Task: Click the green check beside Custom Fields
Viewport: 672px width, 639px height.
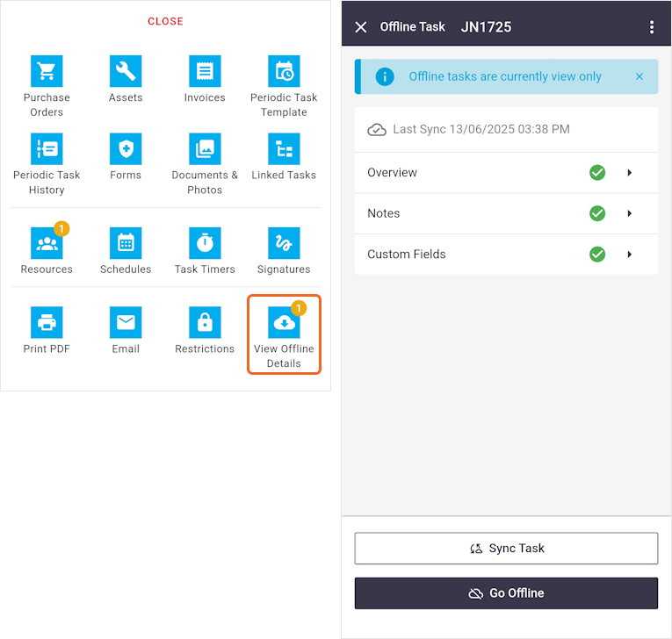Action: click(x=597, y=255)
